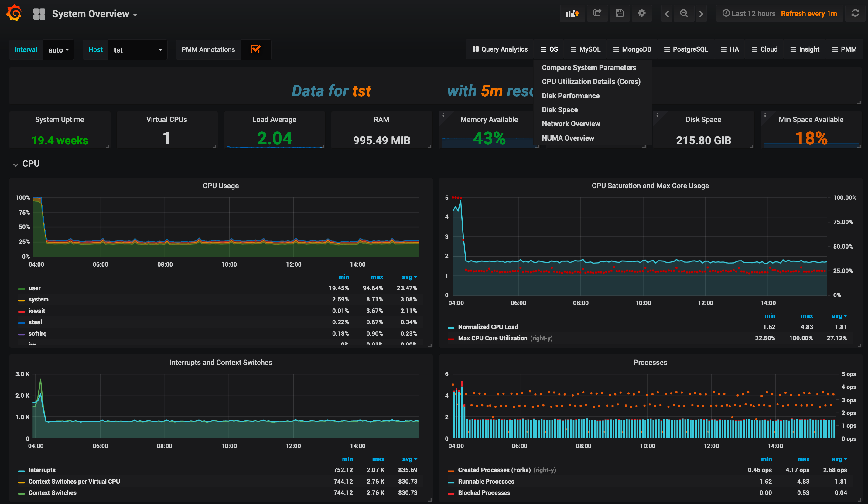Select Network Overview menu entry
The height and width of the screenshot is (504, 868).
pos(571,124)
